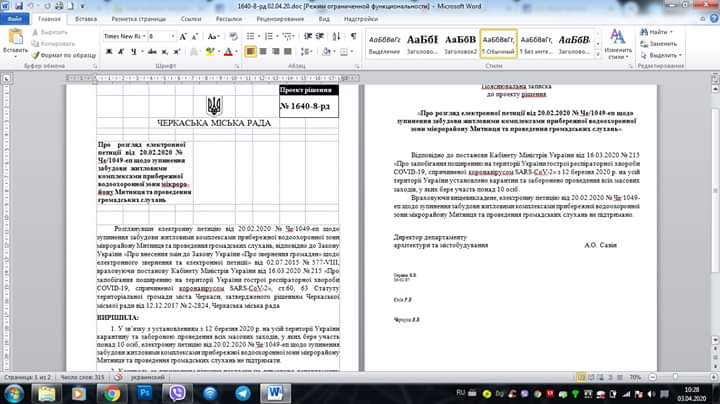The image size is (720, 404).
Task: Open Google Chrome from the taskbar
Action: [111, 393]
